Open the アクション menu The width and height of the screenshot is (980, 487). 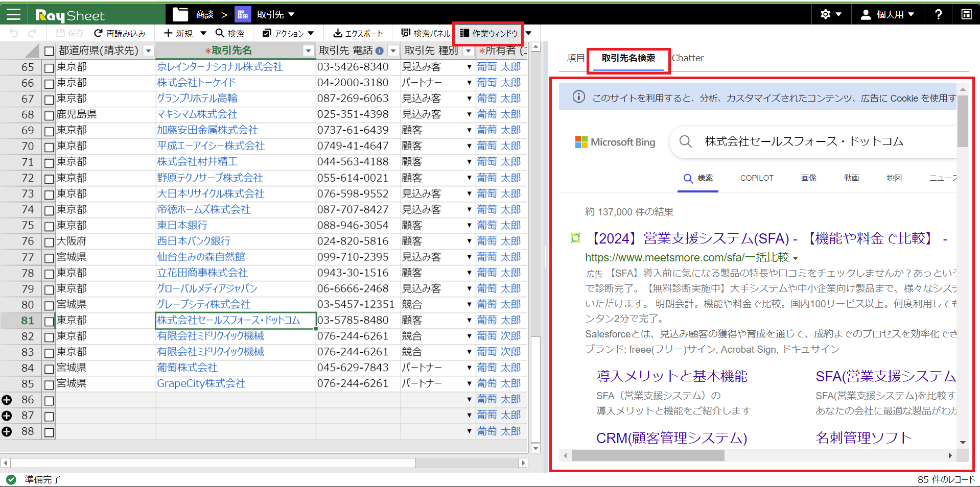288,33
